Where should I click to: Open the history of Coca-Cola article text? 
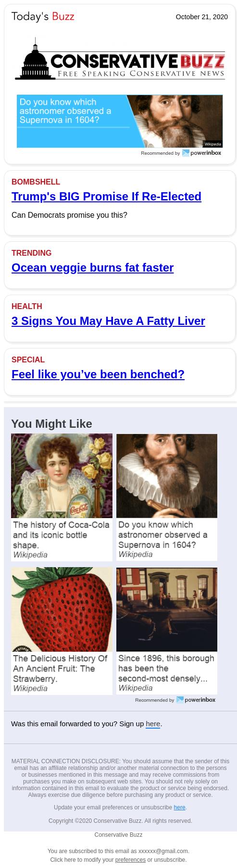point(61,535)
